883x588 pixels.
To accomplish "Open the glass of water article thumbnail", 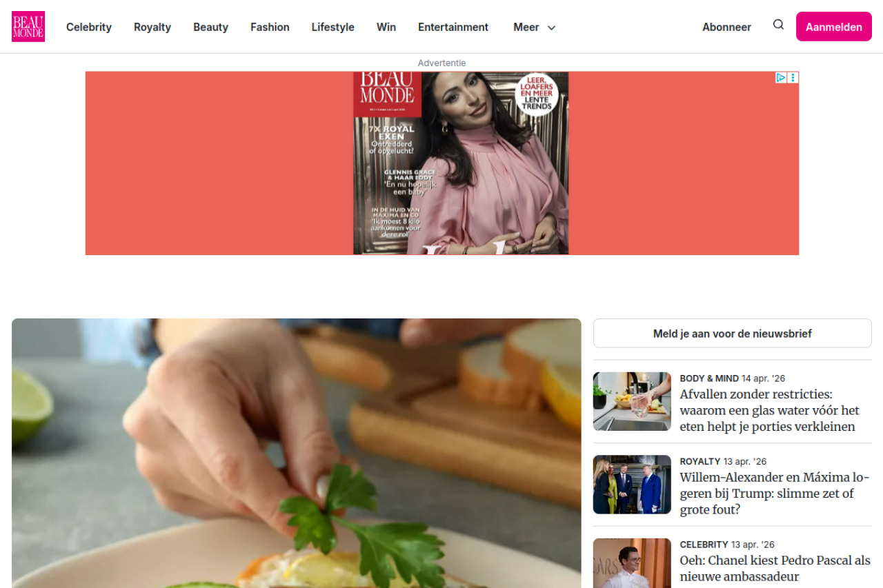I will 632,402.
